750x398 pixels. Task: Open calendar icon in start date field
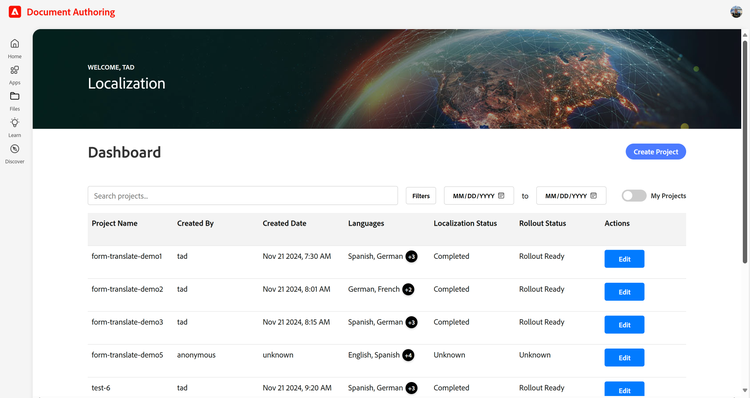[x=501, y=196]
